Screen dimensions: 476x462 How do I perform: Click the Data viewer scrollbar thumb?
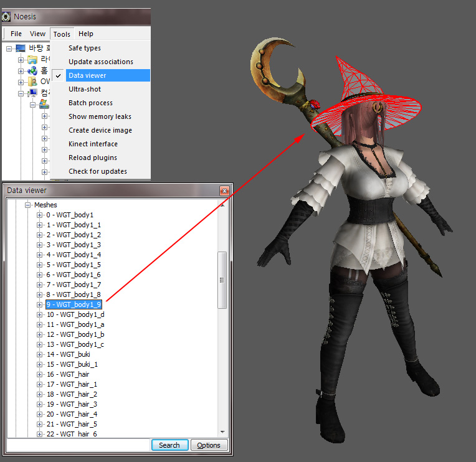coord(222,280)
